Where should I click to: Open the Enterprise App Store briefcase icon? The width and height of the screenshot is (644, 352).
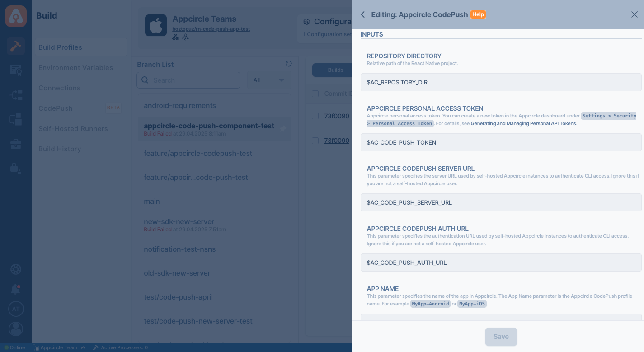tap(15, 145)
